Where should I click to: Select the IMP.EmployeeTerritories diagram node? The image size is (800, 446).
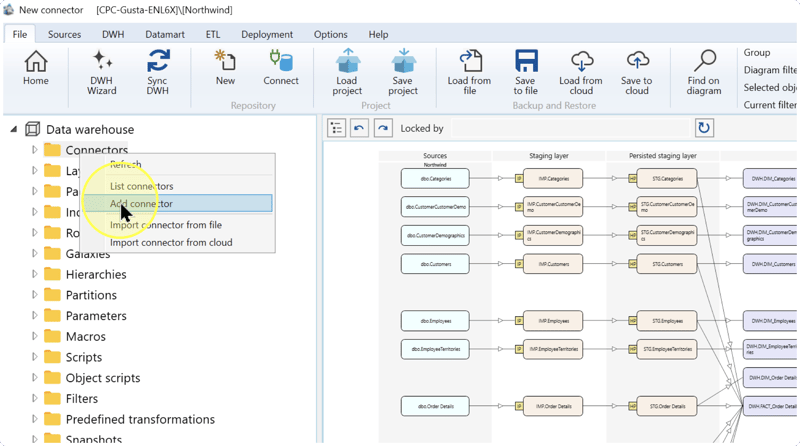553,349
